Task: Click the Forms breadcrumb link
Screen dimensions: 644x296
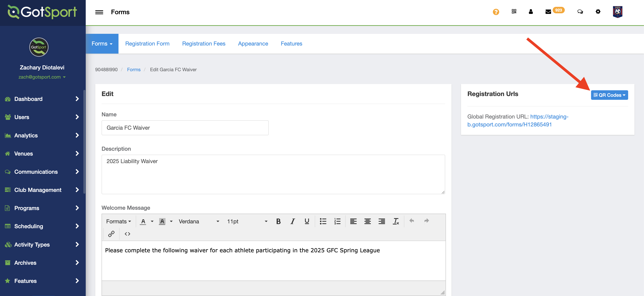Action: (133, 70)
